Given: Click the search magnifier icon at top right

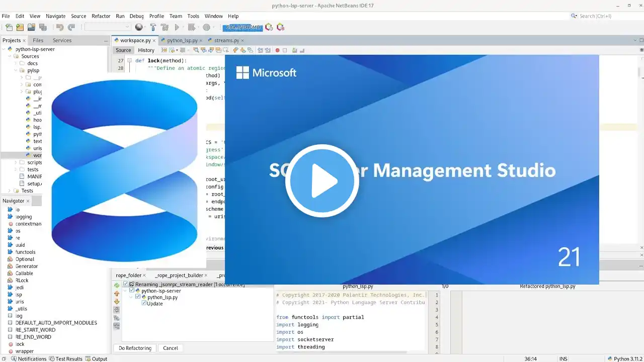Looking at the screenshot, I should [x=574, y=16].
